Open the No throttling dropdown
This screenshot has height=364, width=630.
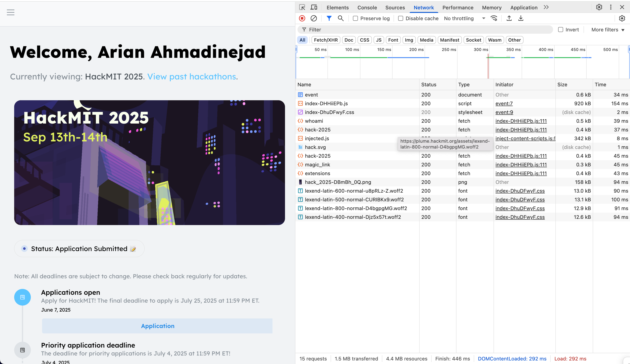(x=464, y=18)
